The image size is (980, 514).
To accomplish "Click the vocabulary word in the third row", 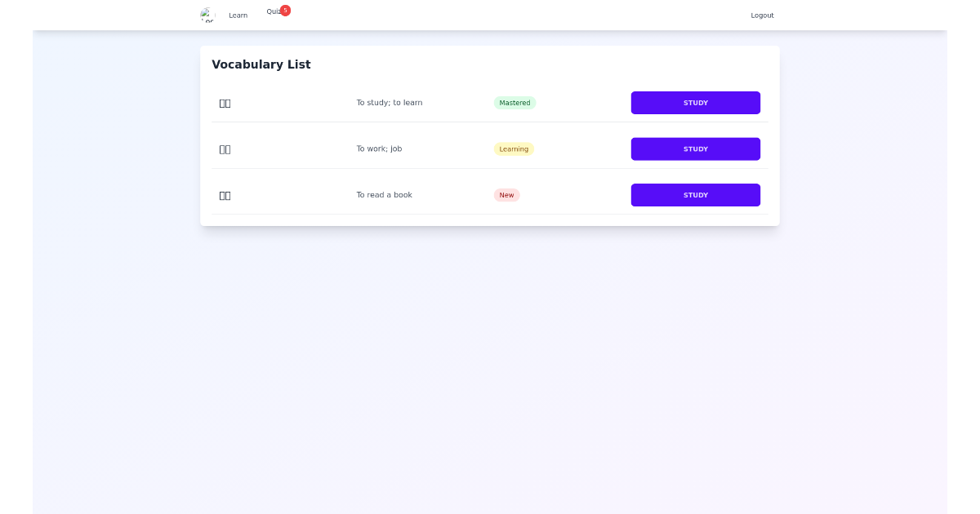I will coord(225,195).
